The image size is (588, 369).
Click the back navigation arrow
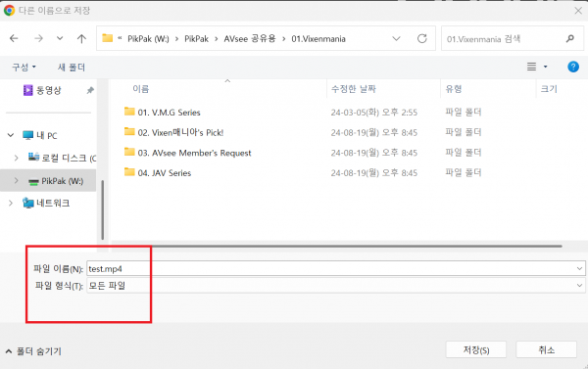pos(14,38)
